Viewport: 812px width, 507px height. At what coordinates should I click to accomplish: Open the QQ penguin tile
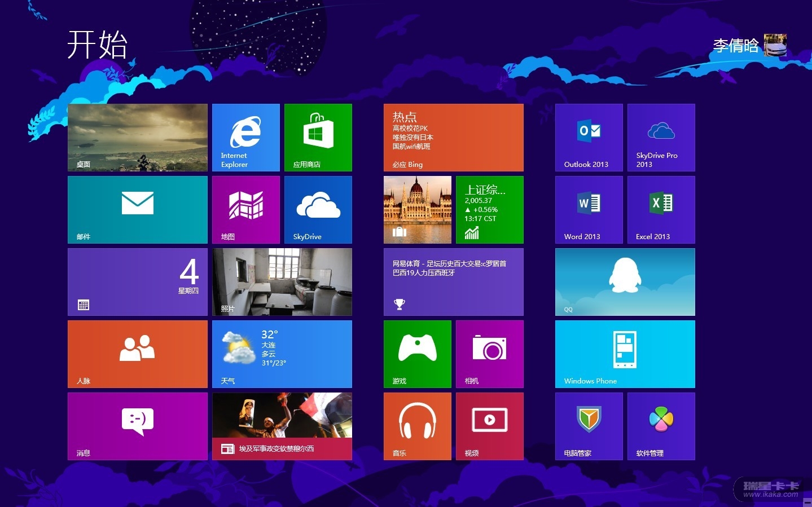[x=625, y=282]
